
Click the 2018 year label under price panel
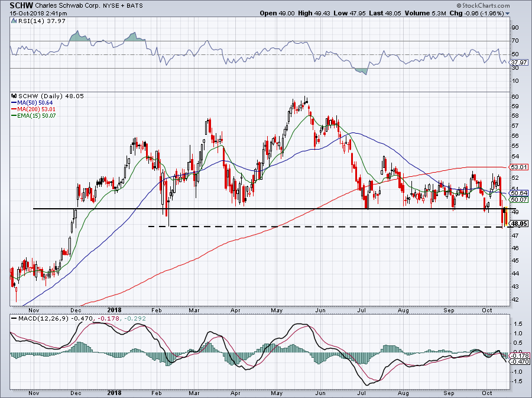click(114, 310)
